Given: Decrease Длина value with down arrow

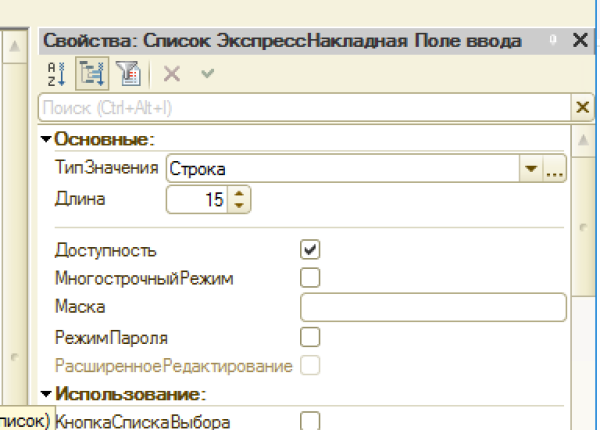Looking at the screenshot, I should click(238, 205).
